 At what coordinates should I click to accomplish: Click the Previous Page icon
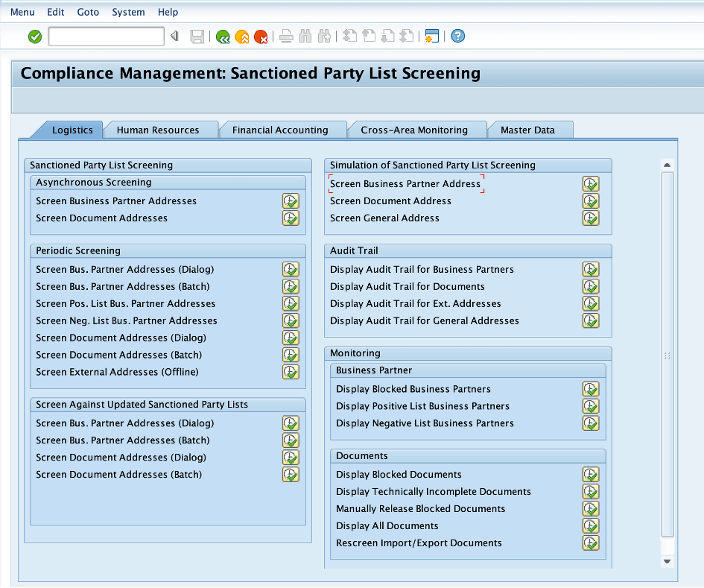coord(369,37)
